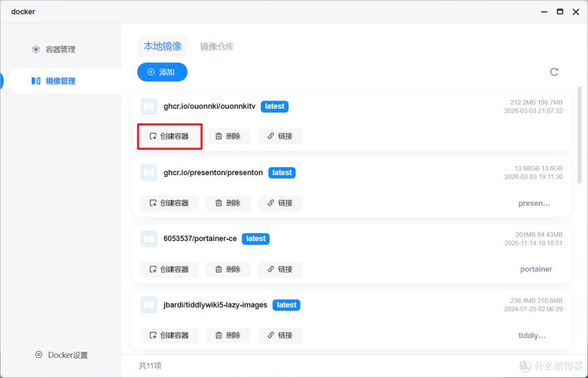The height and width of the screenshot is (378, 588).
Task: Click the ouonnkitv image icon
Action: [x=149, y=107]
